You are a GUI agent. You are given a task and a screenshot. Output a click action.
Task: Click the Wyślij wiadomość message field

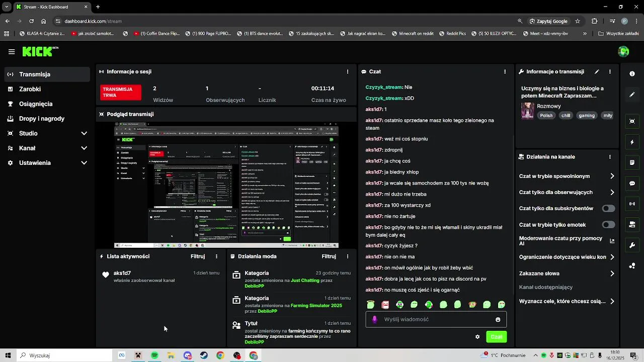click(x=436, y=319)
